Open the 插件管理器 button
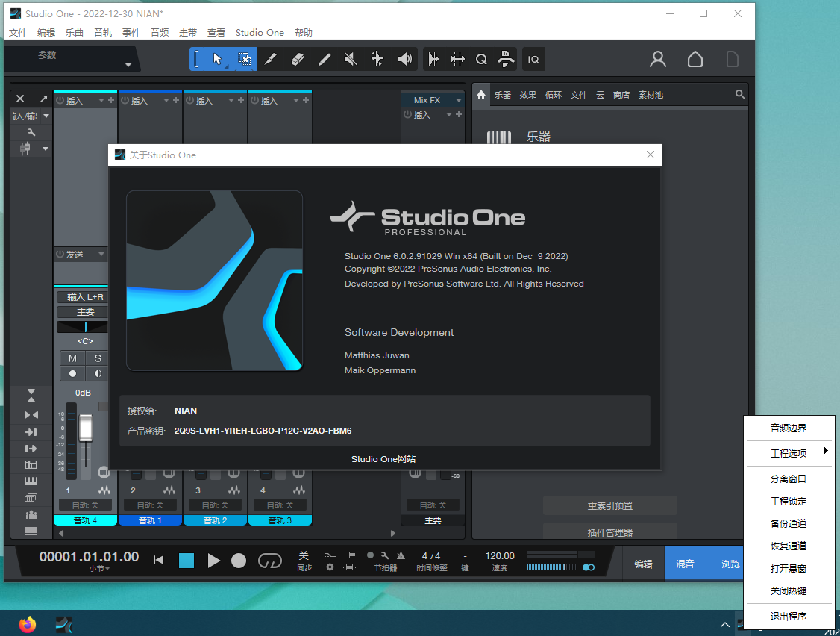Screen dimensions: 840x636 (x=610, y=532)
